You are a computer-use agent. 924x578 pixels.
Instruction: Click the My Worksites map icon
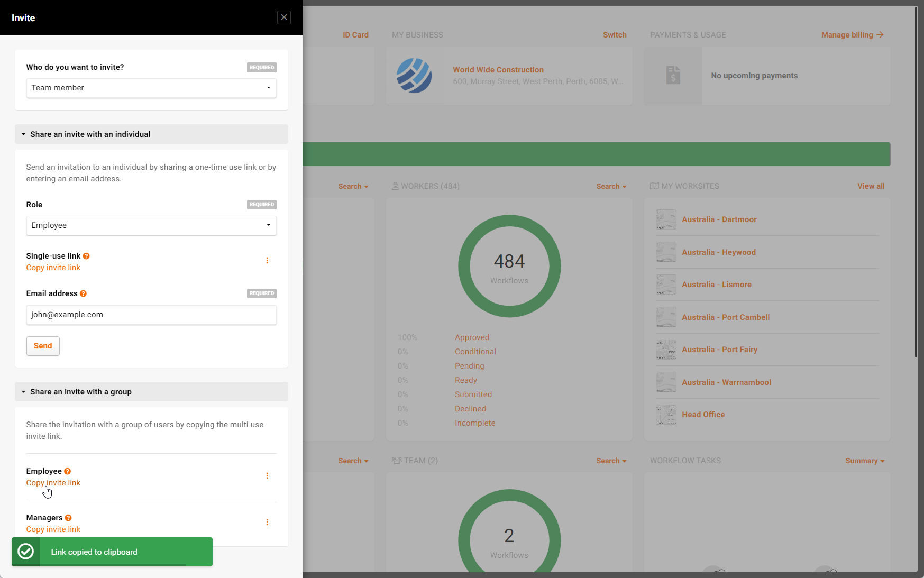[654, 186]
